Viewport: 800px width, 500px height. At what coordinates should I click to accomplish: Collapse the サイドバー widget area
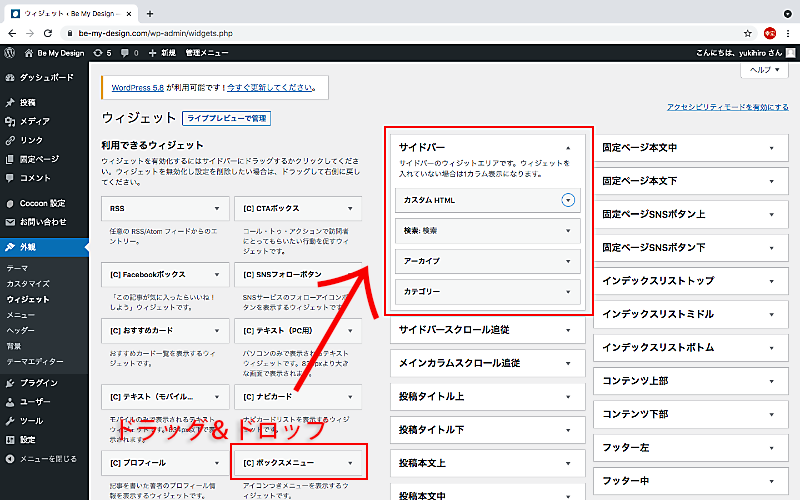(x=568, y=146)
